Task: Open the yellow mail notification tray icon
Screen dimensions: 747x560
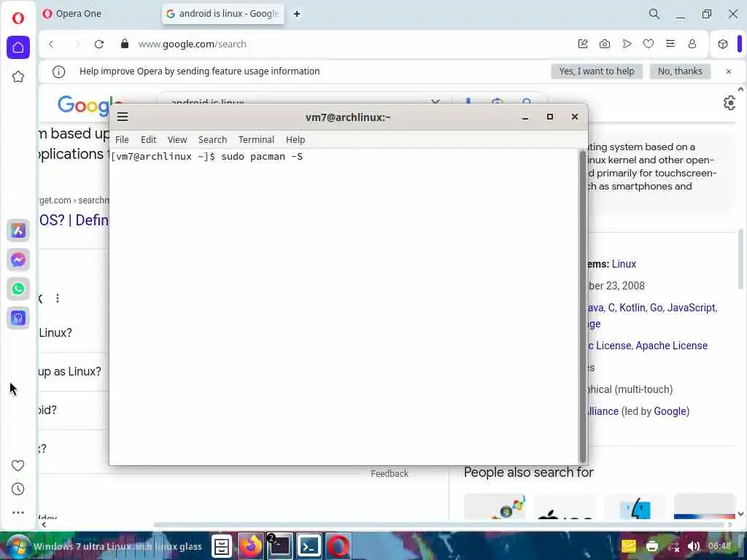Action: [628, 546]
